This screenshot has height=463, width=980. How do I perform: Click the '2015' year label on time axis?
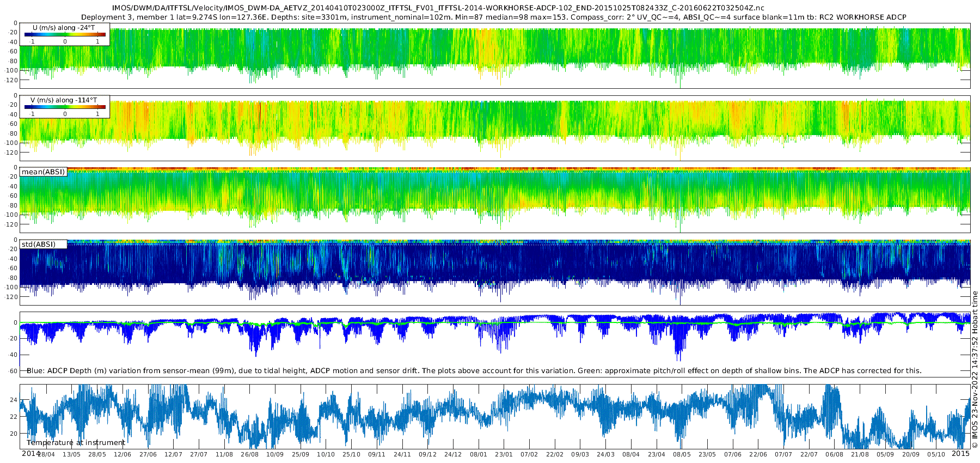(x=960, y=453)
